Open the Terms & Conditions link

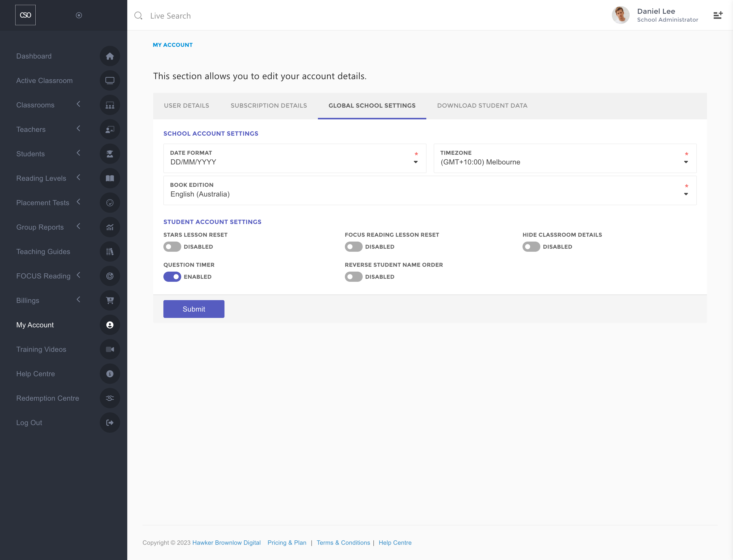(343, 543)
